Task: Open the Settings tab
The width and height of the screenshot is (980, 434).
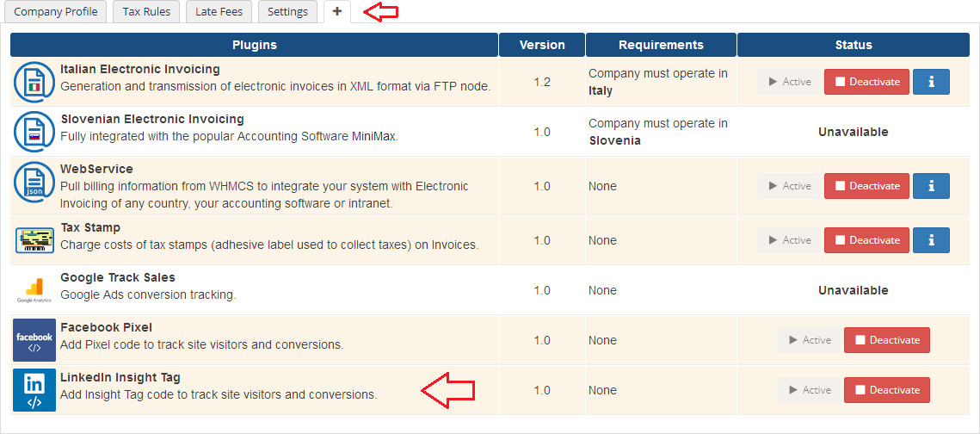Action: (287, 12)
